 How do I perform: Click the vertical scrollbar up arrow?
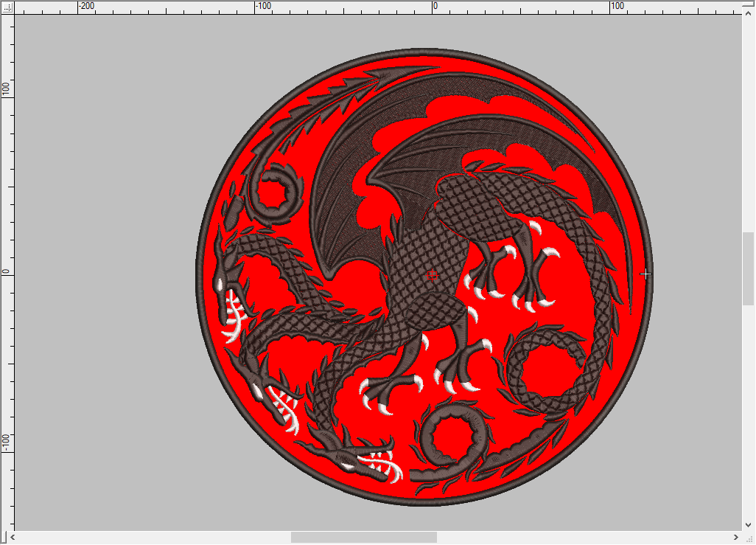tap(749, 13)
